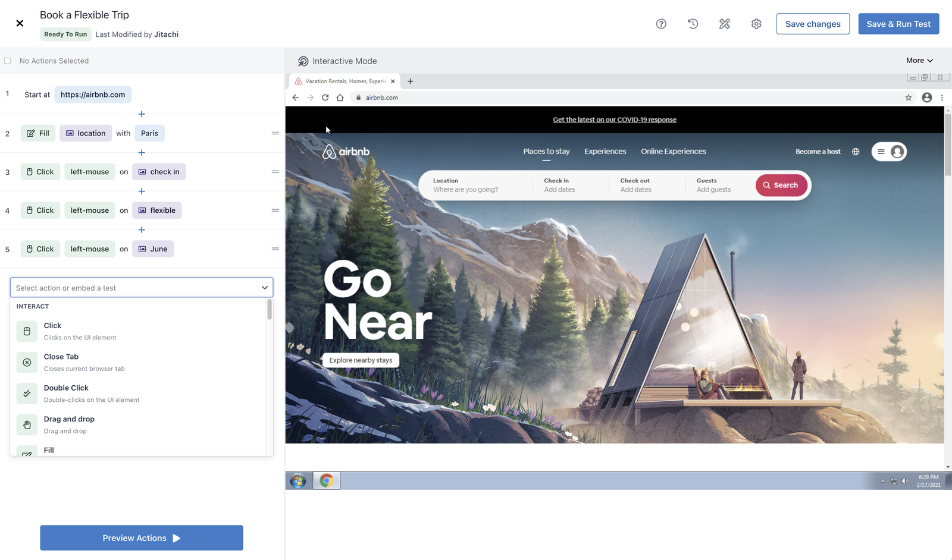
Task: Click the Airbnb globe language icon
Action: [x=856, y=152]
